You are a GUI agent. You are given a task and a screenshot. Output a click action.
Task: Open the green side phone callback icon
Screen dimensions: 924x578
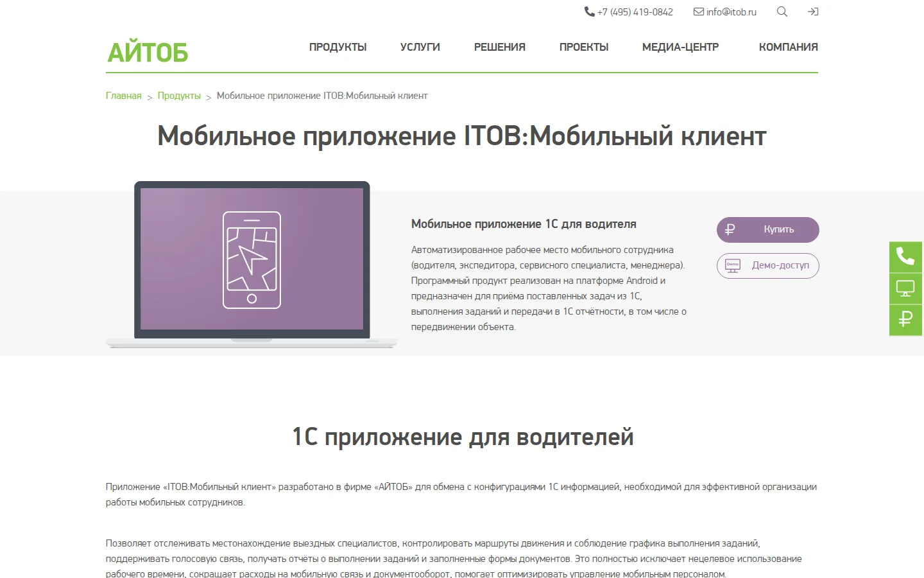click(905, 257)
